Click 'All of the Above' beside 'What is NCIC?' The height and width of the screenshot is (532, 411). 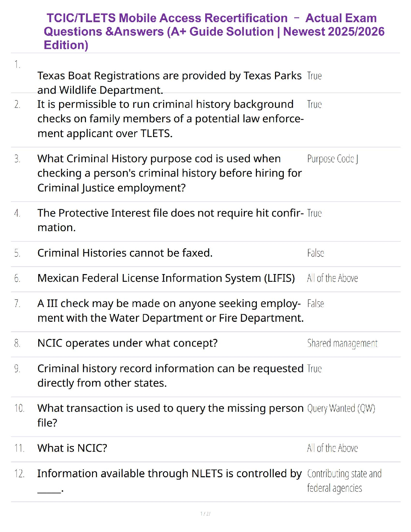332,448
